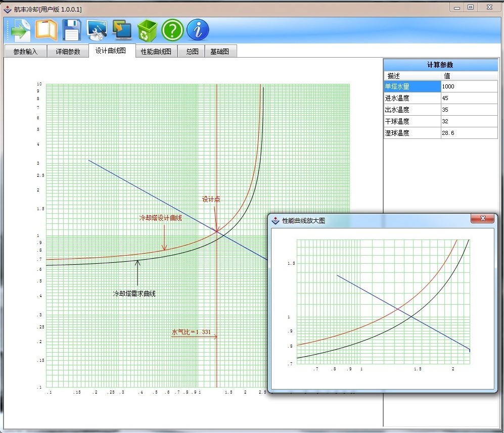Select the 湿球温度 row label
This screenshot has width=504, height=433.
[413, 133]
